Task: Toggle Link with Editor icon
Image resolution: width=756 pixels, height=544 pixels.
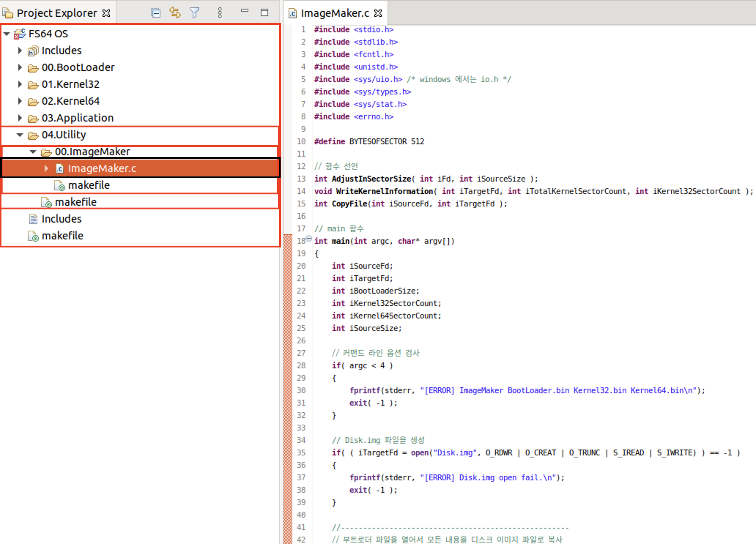Action: coord(175,13)
